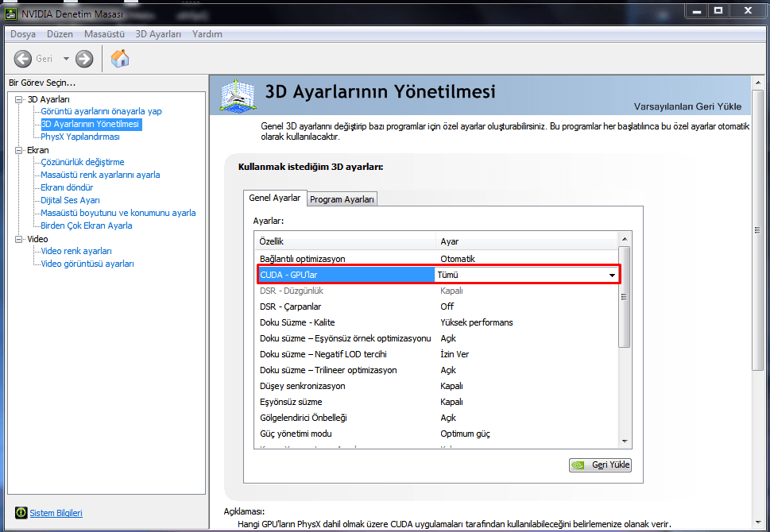Click the 3D Ayarlarının Yönetilmesi header icon

pos(237,94)
